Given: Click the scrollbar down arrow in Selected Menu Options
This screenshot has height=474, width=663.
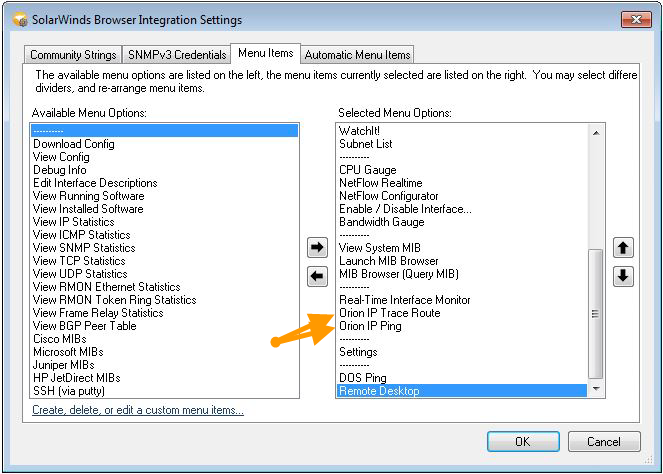Looking at the screenshot, I should coord(596,388).
